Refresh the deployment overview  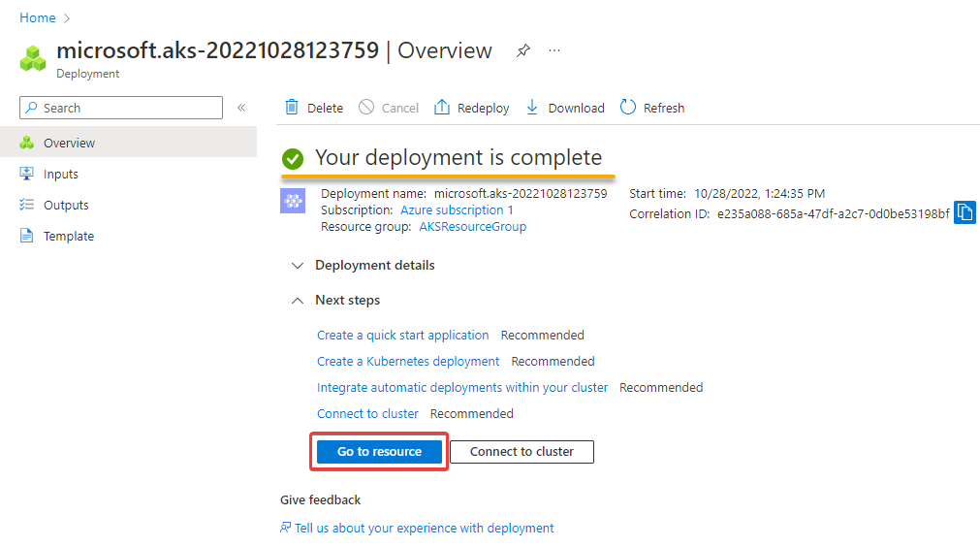click(x=652, y=108)
